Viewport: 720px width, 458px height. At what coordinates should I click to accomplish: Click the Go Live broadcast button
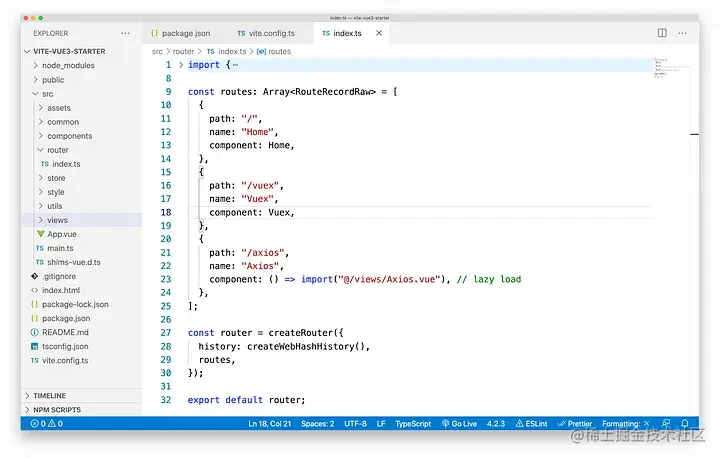tap(459, 424)
